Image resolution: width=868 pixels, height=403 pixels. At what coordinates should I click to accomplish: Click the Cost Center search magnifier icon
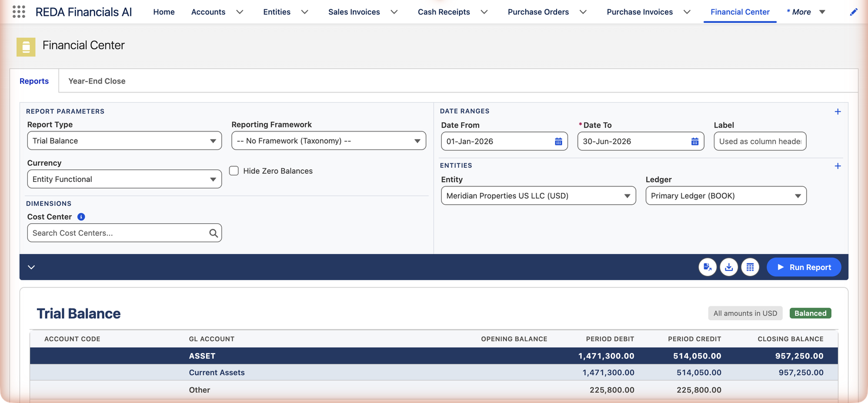[214, 233]
